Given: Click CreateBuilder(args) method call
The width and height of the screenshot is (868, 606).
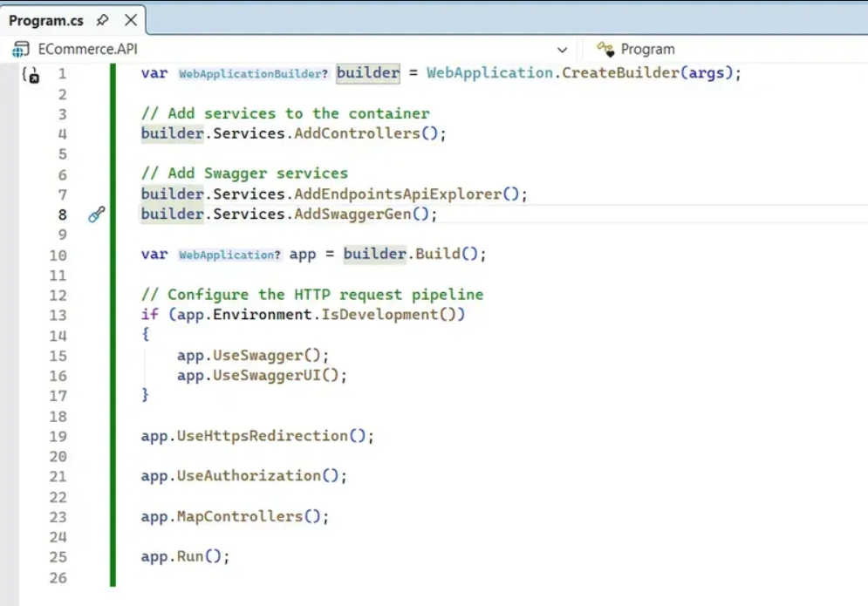Looking at the screenshot, I should [647, 73].
